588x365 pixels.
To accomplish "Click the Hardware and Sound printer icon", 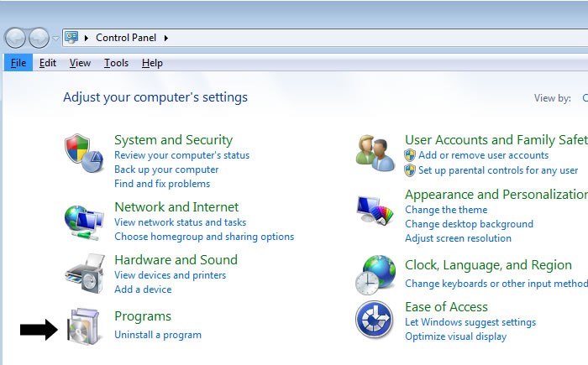I will [85, 274].
